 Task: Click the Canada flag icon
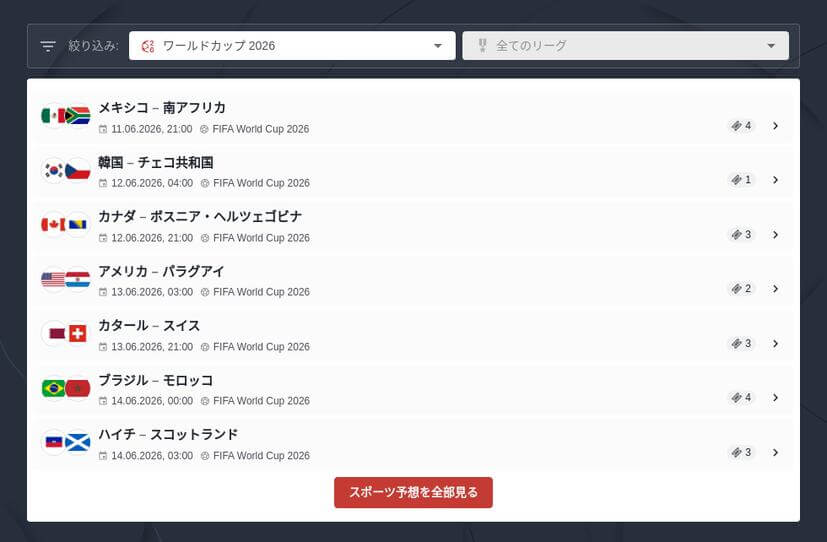(53, 225)
